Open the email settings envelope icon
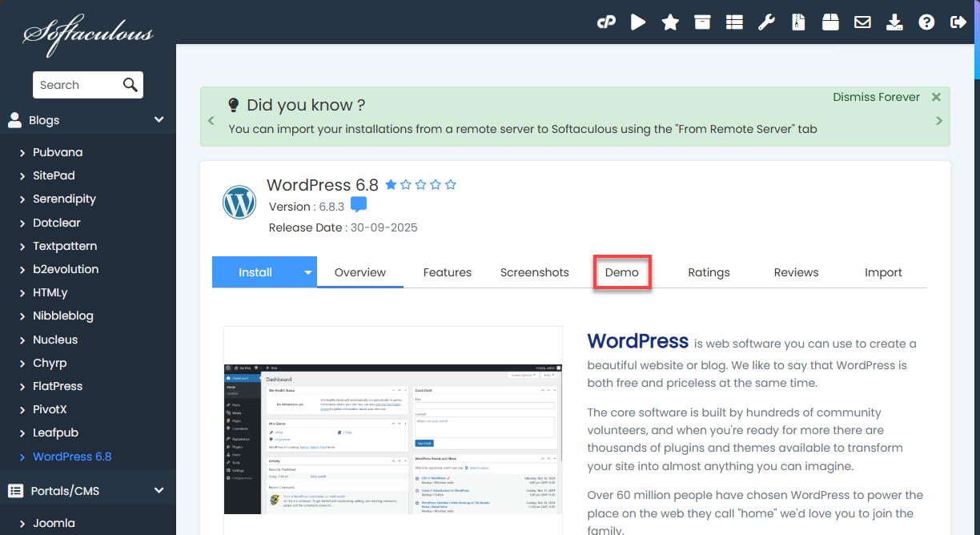The width and height of the screenshot is (980, 535). 862,22
